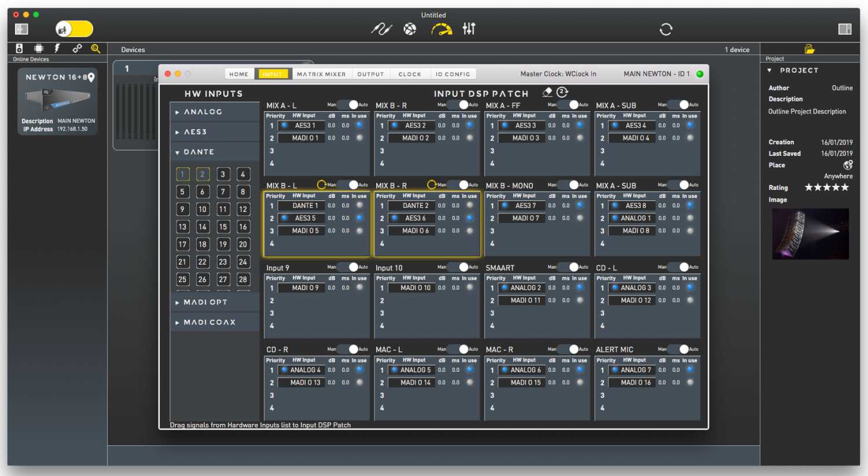The height and width of the screenshot is (476, 868).
Task: Expand the MADI COAX inputs section
Action: 209,322
